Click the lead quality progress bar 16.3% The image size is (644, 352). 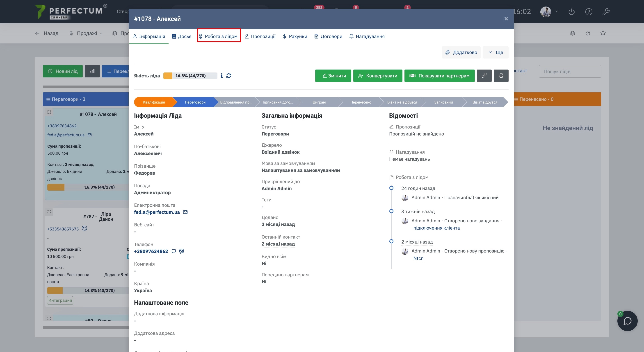click(x=190, y=76)
